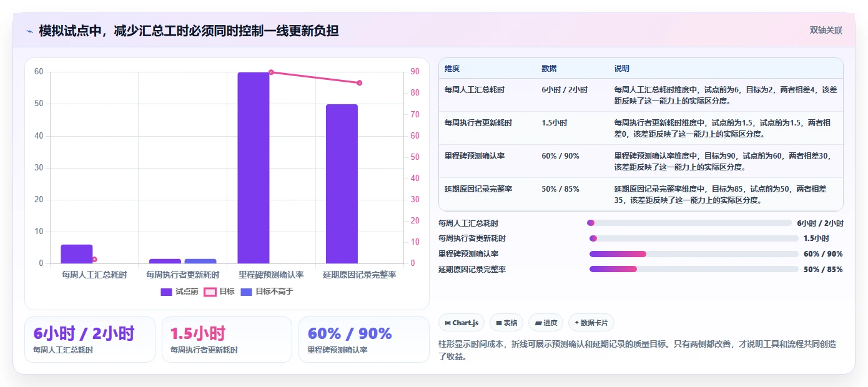
Task: Click the lightning icon beside the title
Action: click(x=29, y=31)
